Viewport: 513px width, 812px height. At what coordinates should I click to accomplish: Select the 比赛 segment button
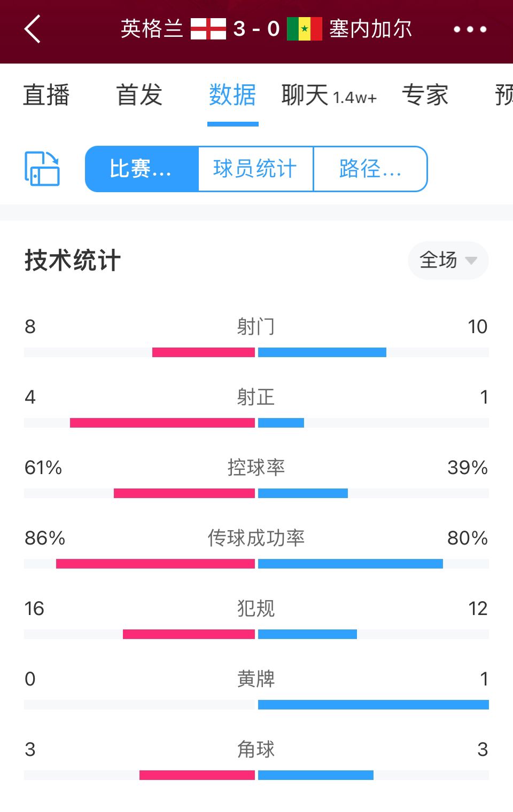tap(142, 169)
